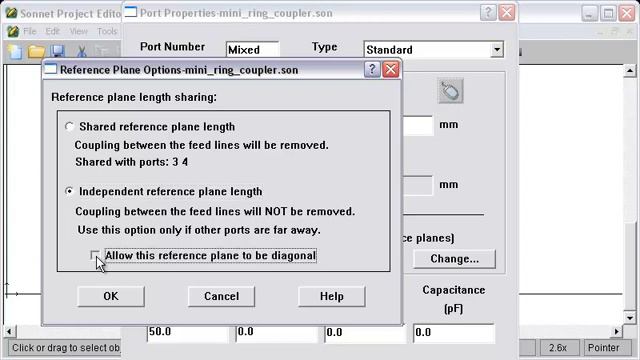Image resolution: width=640 pixels, height=360 pixels.
Task: Open the Tools menu in Sonnet Project Editor
Action: coord(107,31)
